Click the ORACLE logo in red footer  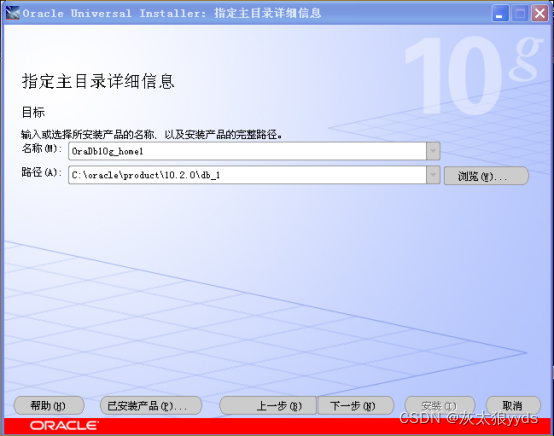[64, 425]
